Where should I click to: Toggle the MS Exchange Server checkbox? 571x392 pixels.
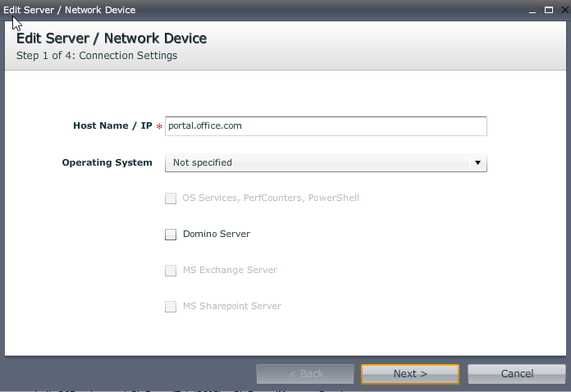tap(171, 271)
